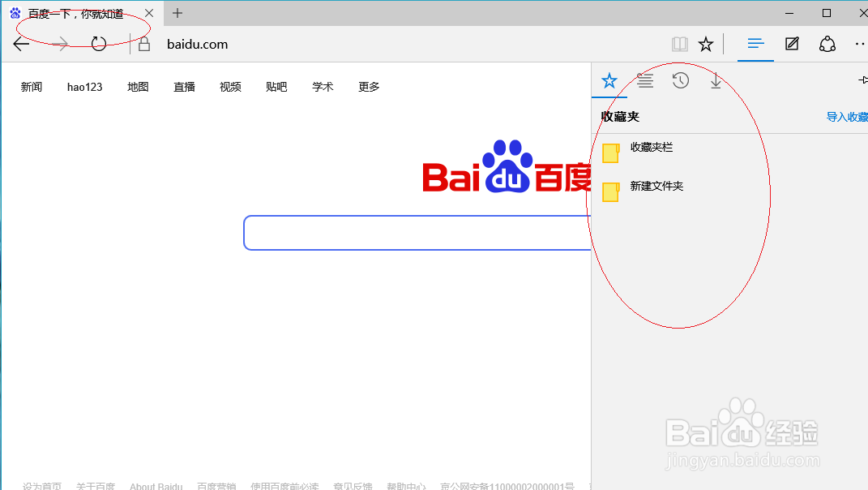Open the History clock tab in hub
The height and width of the screenshot is (490, 868).
[680, 81]
